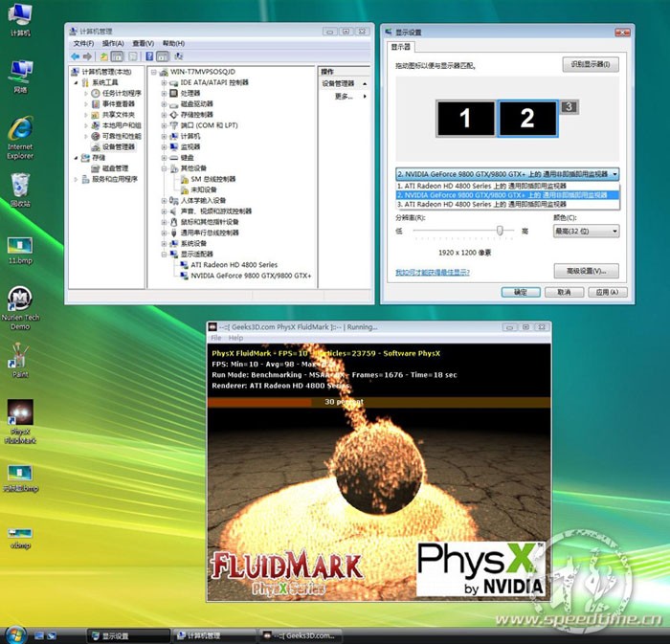Collapse the 显示适配器 node
670x644 pixels.
[x=164, y=255]
